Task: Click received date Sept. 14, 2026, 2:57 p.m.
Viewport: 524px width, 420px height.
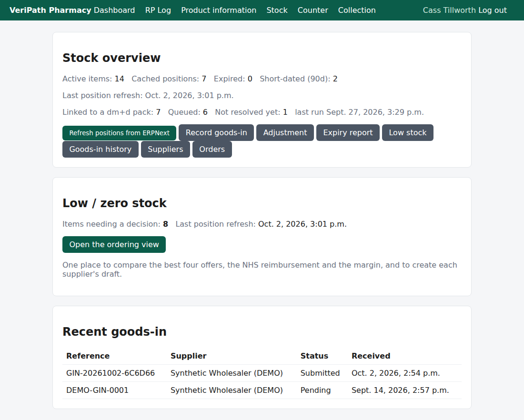Action: pos(400,390)
